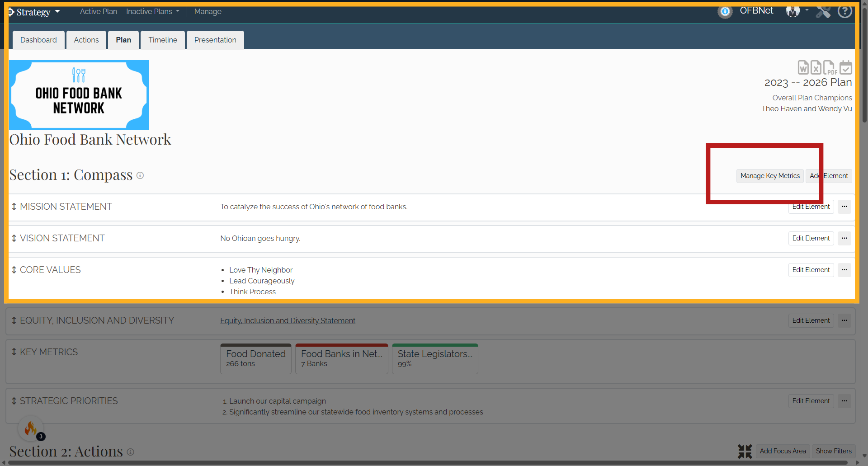Open the Inactive Plans dropdown
Screen dimensions: 868x466
pyautogui.click(x=153, y=11)
